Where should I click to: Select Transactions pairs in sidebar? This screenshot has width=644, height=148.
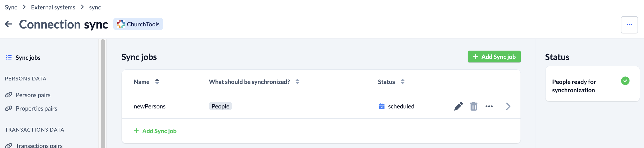click(x=39, y=145)
